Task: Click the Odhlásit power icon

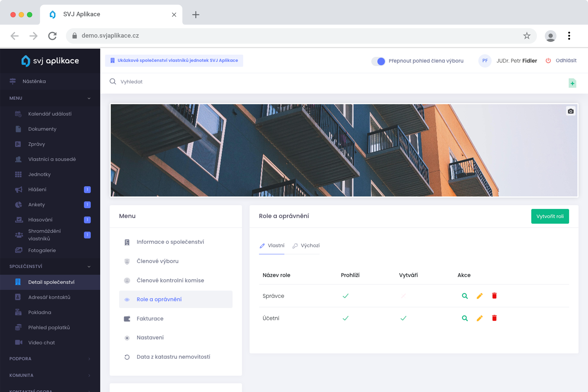Action: coord(548,61)
